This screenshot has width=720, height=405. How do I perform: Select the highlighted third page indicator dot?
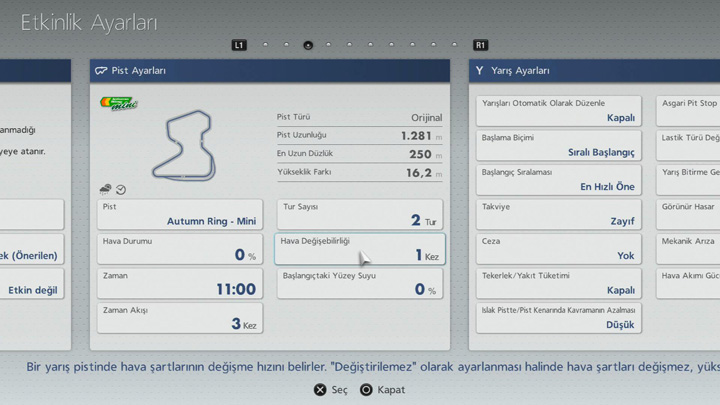[308, 45]
